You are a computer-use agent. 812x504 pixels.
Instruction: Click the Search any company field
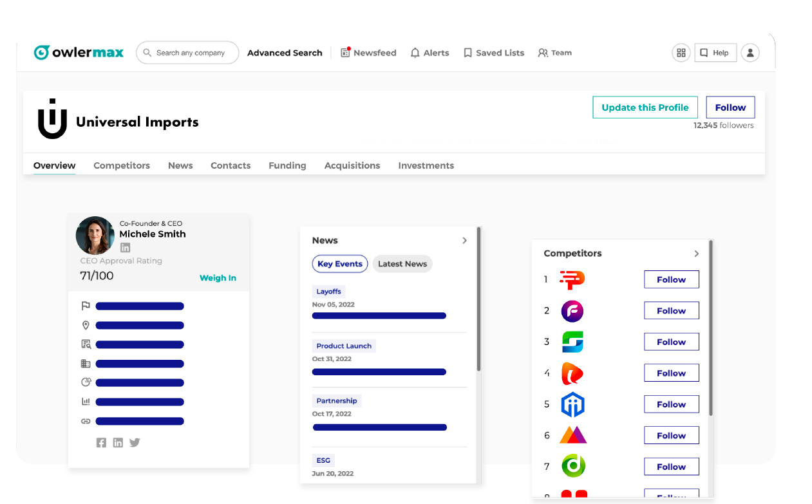(187, 53)
